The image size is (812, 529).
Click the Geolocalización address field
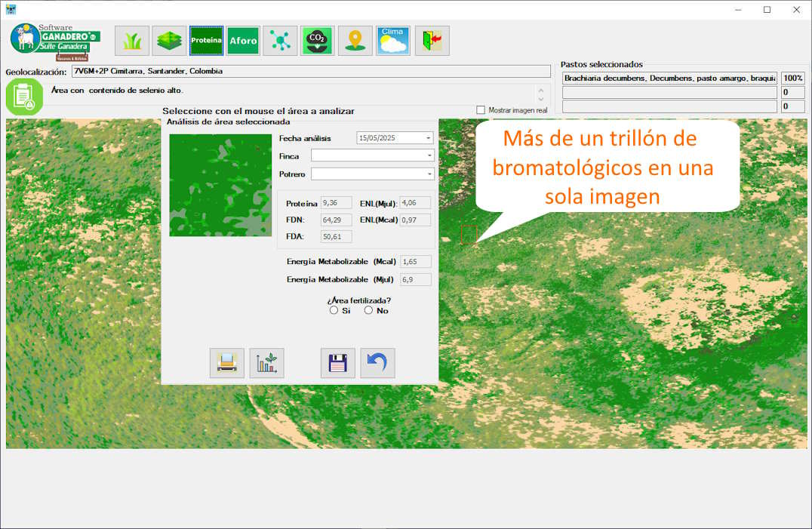click(310, 72)
